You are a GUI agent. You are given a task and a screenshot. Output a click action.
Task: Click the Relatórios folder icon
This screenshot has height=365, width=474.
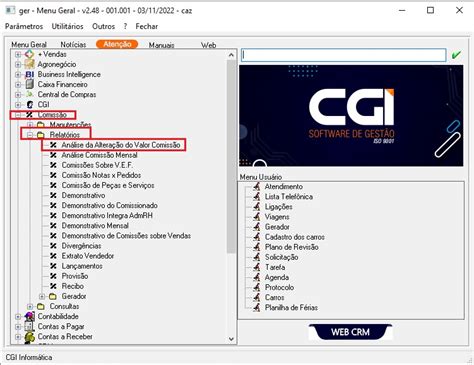click(x=41, y=135)
